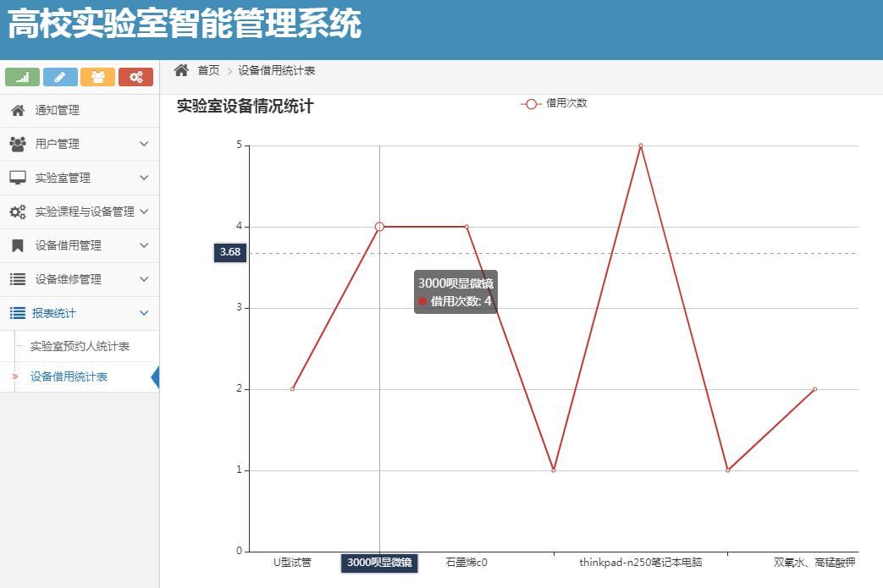Expand 实验室管理 via its chevron arrow
The image size is (883, 588).
[144, 178]
